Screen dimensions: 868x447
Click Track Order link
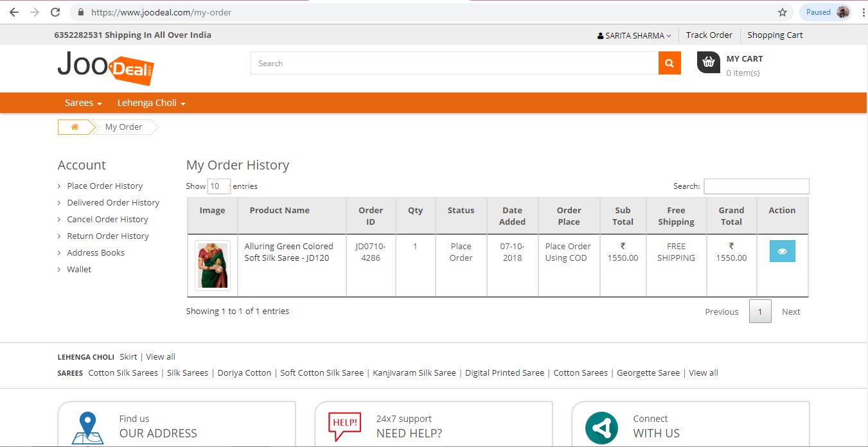click(709, 35)
